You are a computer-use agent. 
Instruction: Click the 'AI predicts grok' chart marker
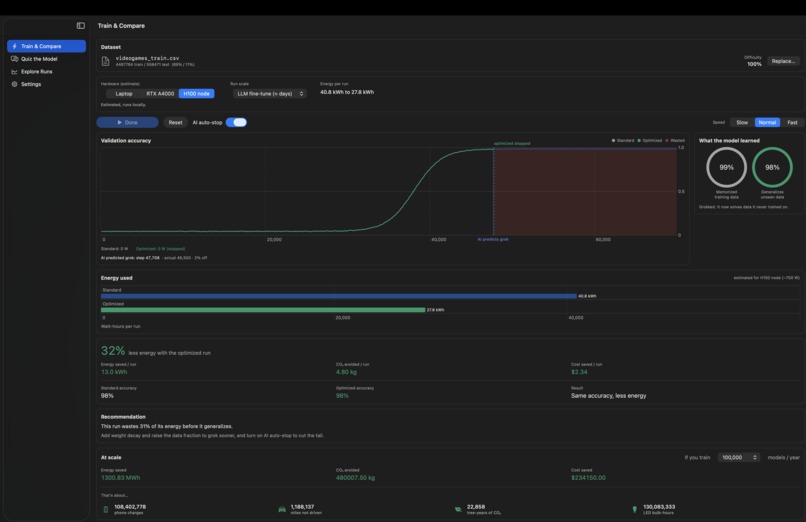pyautogui.click(x=493, y=239)
